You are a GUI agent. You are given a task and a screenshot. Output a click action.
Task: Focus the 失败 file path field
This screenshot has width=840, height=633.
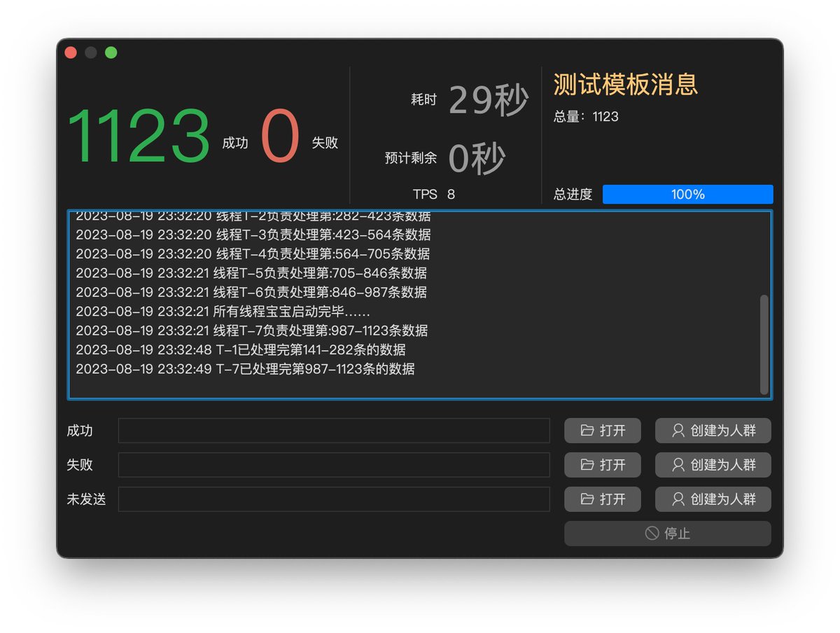[334, 465]
